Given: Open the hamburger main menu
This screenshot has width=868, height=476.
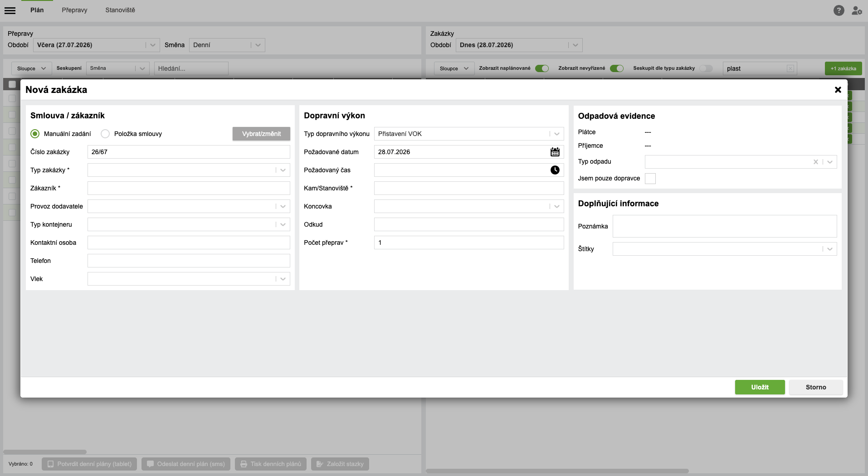Looking at the screenshot, I should [x=10, y=10].
